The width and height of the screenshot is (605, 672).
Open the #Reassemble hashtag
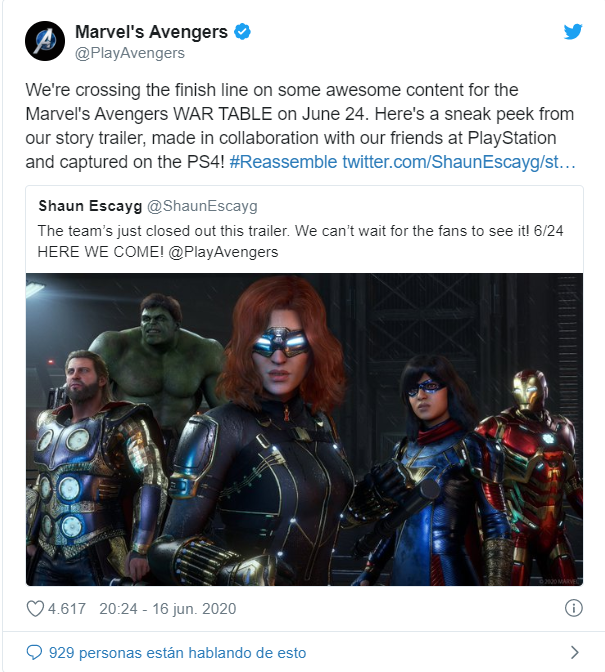pos(283,162)
